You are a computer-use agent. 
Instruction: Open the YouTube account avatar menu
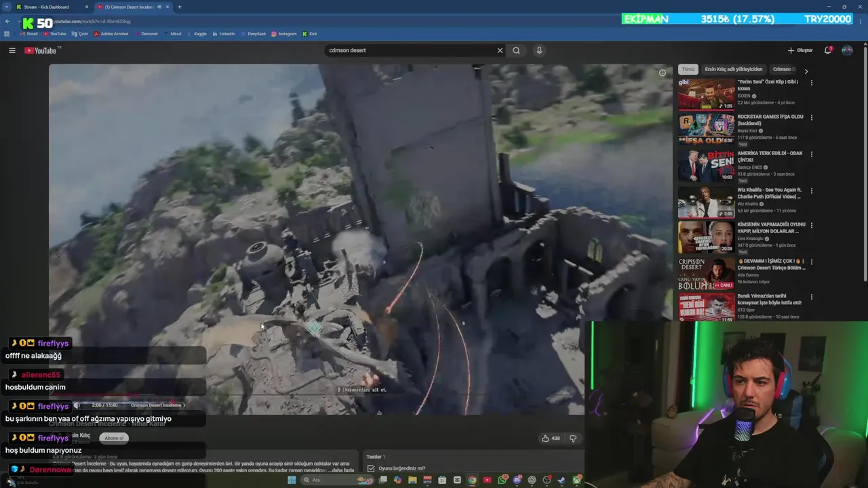(x=847, y=50)
